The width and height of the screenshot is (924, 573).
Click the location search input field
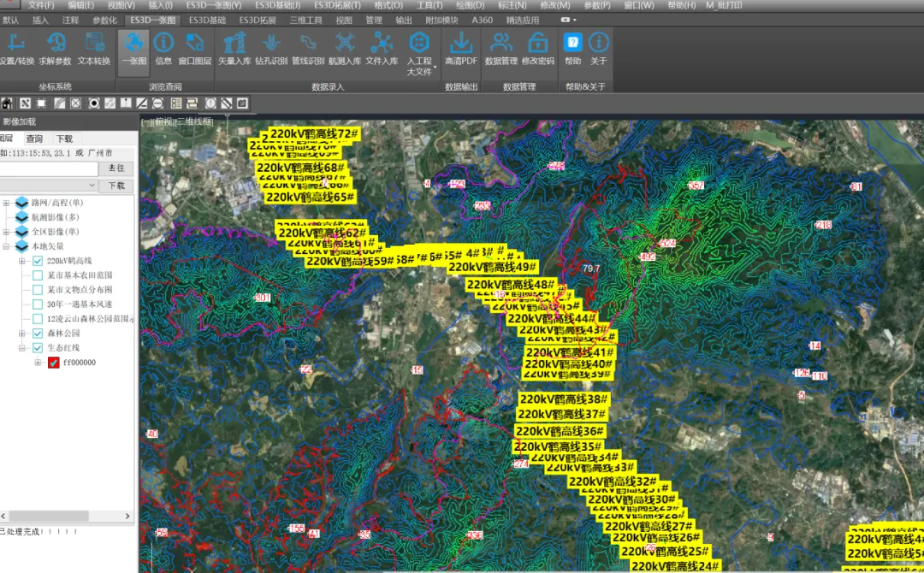[49, 168]
